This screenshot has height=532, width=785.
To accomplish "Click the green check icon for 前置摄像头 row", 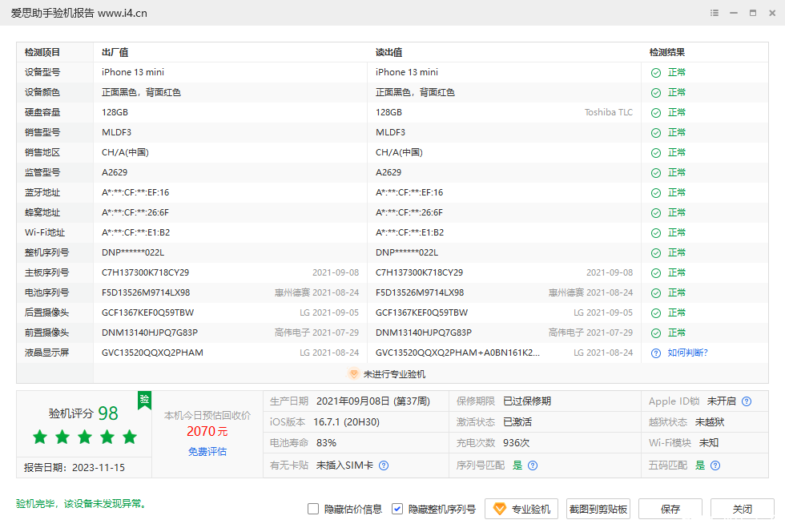I will (656, 333).
